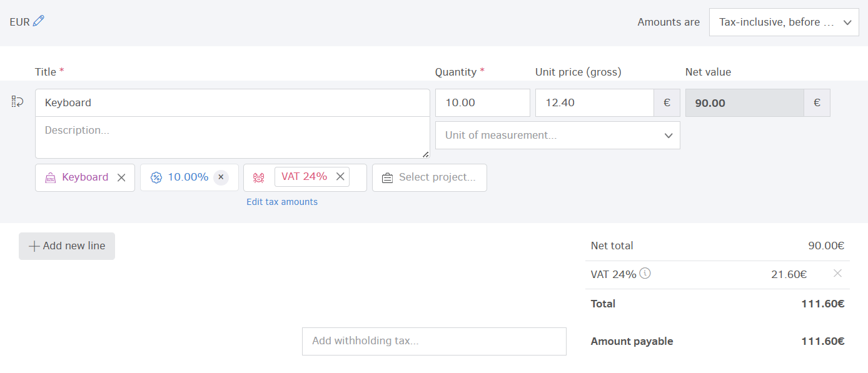Click the shopping bag icon in the Keyboard pill
The height and width of the screenshot is (373, 868).
50,177
